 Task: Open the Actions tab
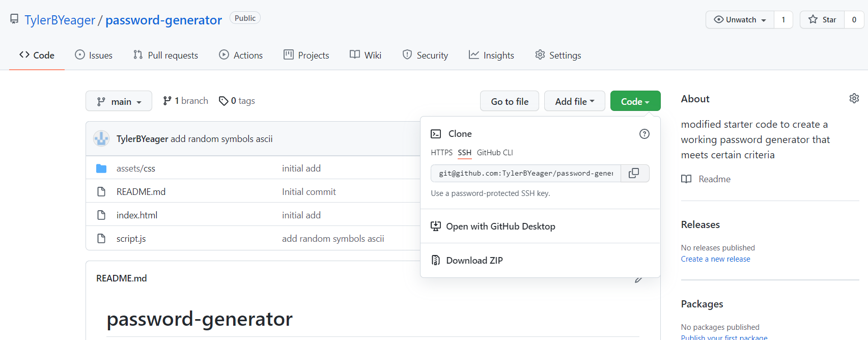241,55
